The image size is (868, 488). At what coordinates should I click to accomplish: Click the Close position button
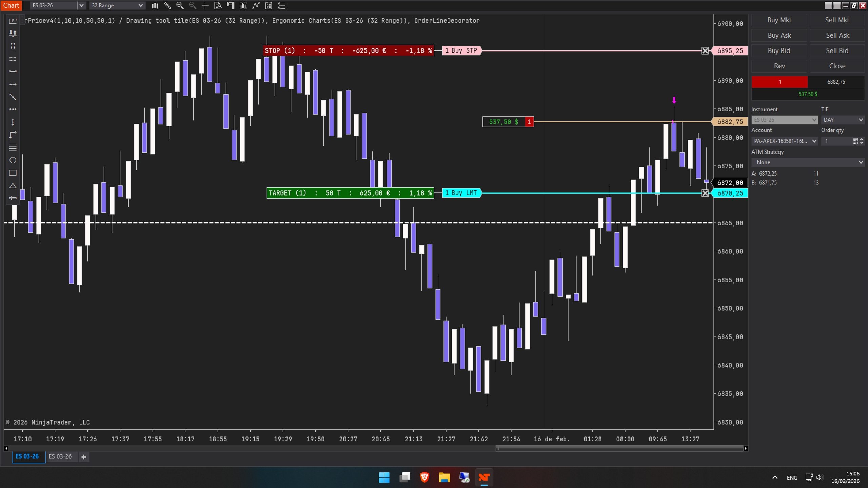coord(837,66)
